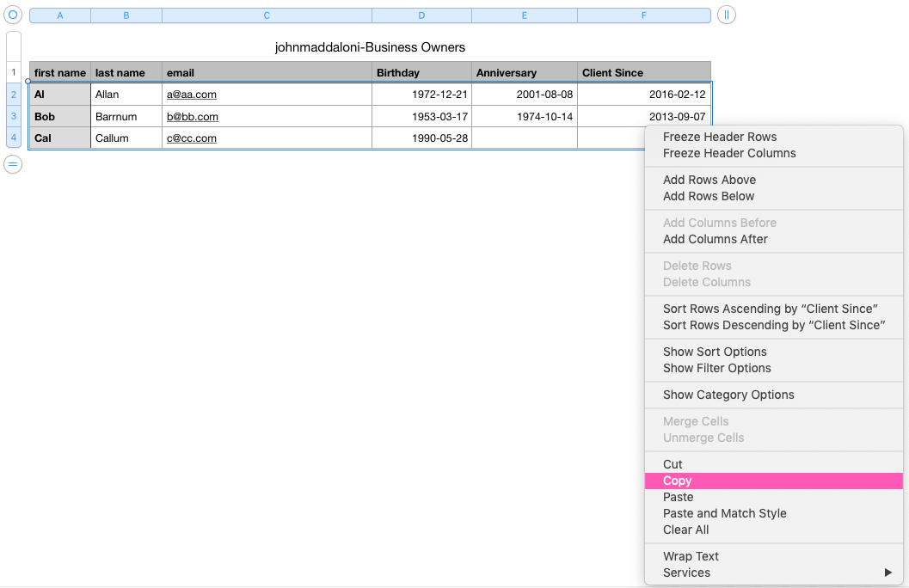909x588 pixels.
Task: Click the add row handle icon
Action: 13,164
